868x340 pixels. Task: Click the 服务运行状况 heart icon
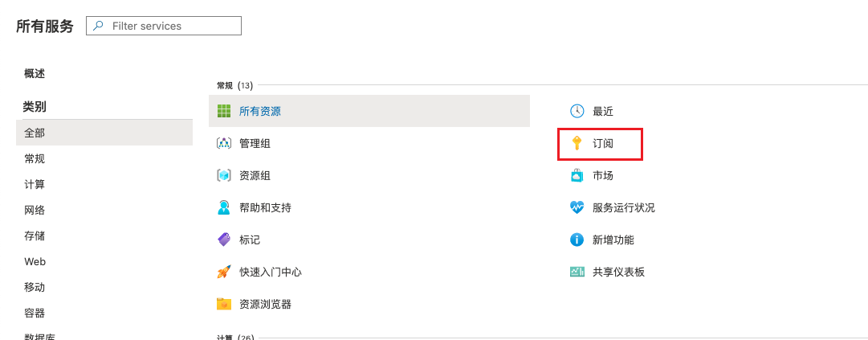point(577,207)
